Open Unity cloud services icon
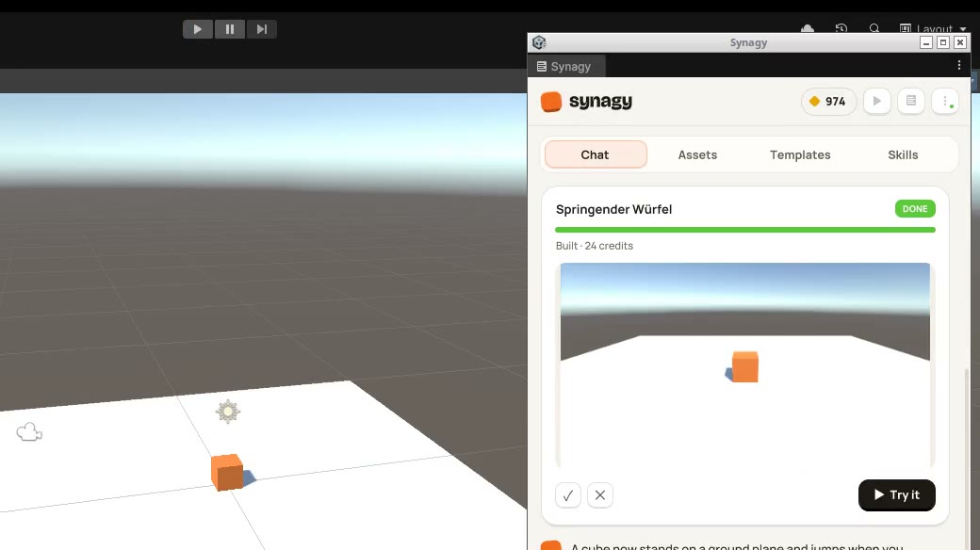Screen dimensions: 980x550 coord(808,29)
